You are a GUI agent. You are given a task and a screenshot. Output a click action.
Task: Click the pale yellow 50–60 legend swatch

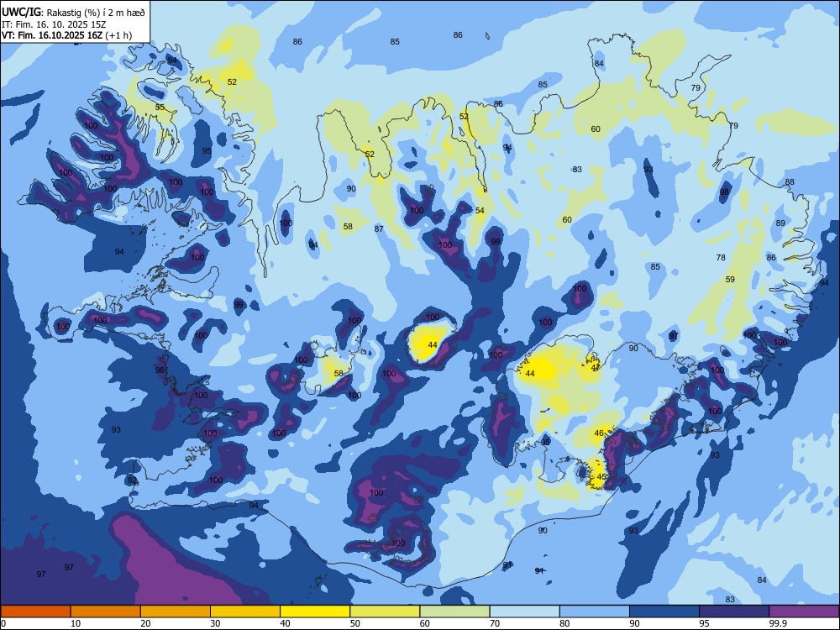[x=385, y=612]
